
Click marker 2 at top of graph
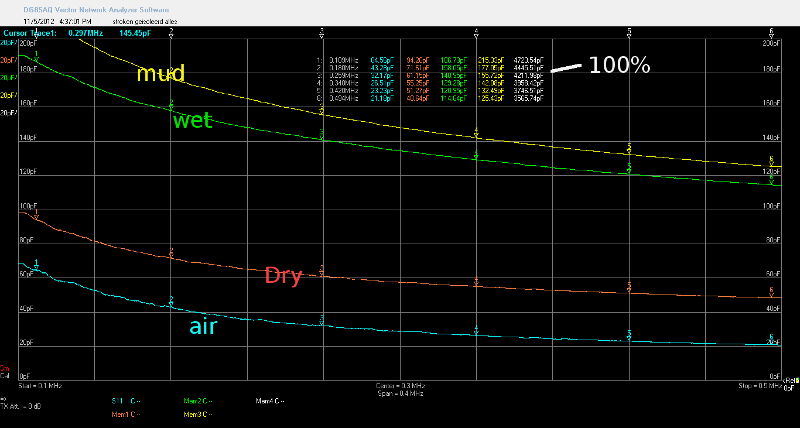(172, 32)
